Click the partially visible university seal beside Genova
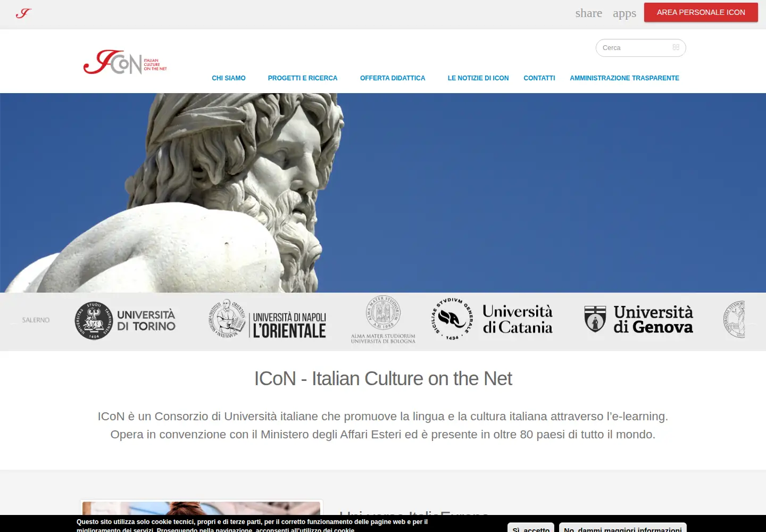 735,319
